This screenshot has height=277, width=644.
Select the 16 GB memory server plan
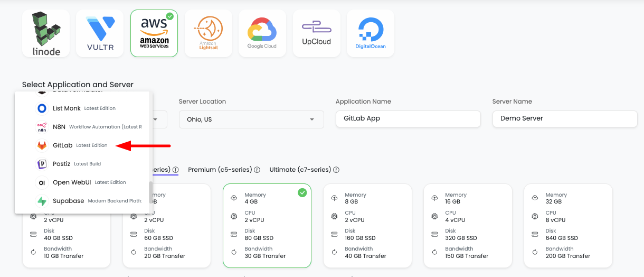tap(468, 226)
